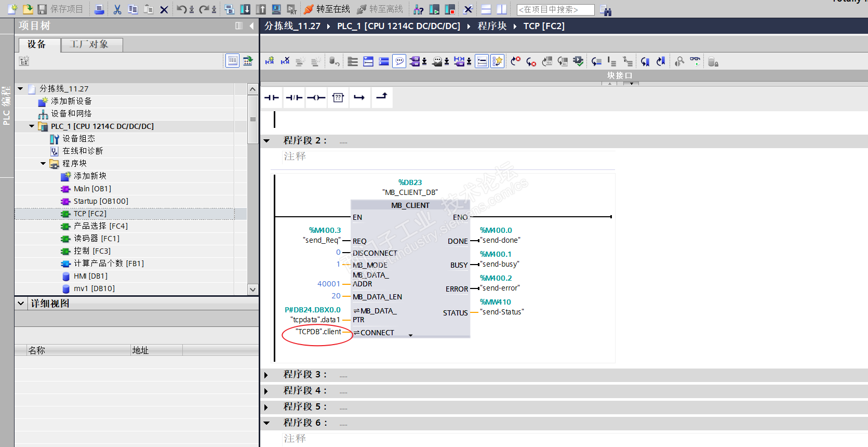The width and height of the screenshot is (868, 447).
Task: Toggle network comments display button
Action: [x=399, y=61]
